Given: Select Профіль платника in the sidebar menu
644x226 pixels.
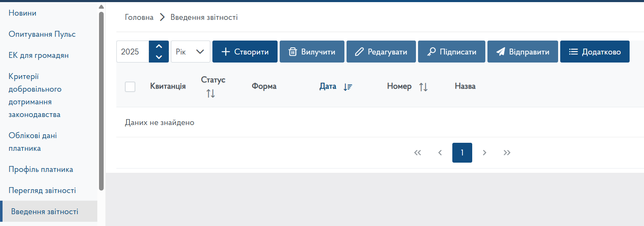Looking at the screenshot, I should click(x=41, y=169).
